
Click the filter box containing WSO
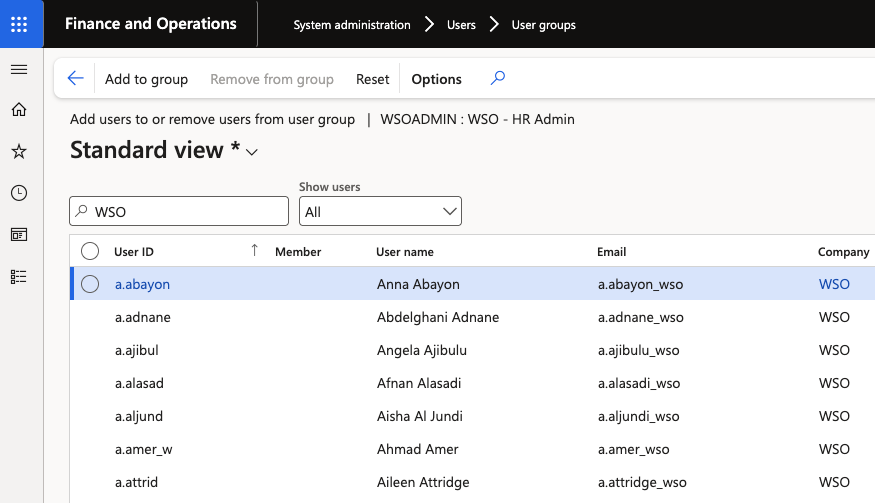(x=179, y=211)
